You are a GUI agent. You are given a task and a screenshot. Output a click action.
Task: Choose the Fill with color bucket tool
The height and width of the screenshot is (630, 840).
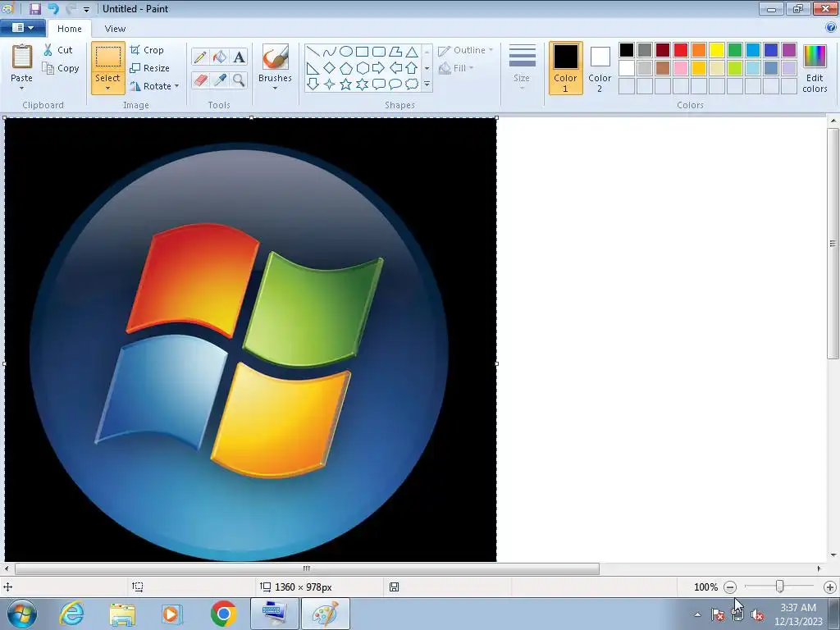(x=220, y=57)
